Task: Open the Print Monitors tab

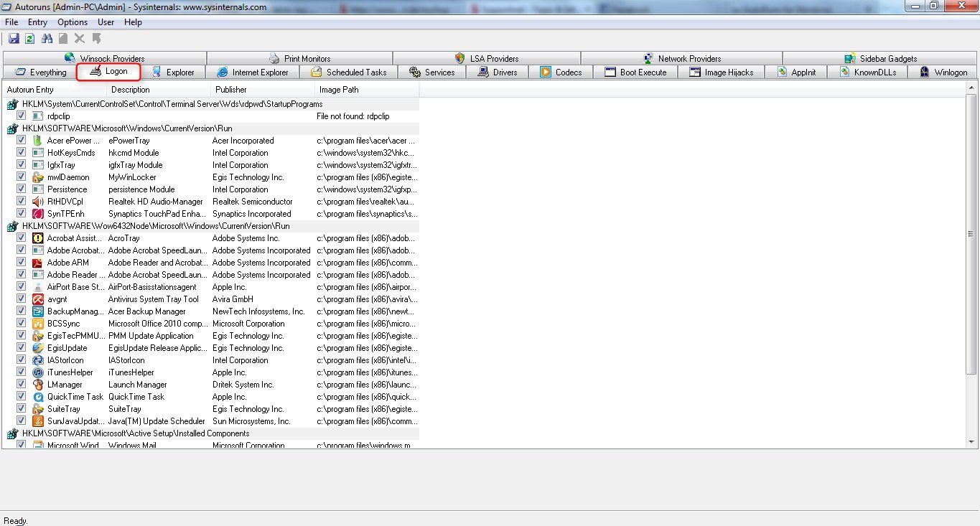Action: click(299, 59)
